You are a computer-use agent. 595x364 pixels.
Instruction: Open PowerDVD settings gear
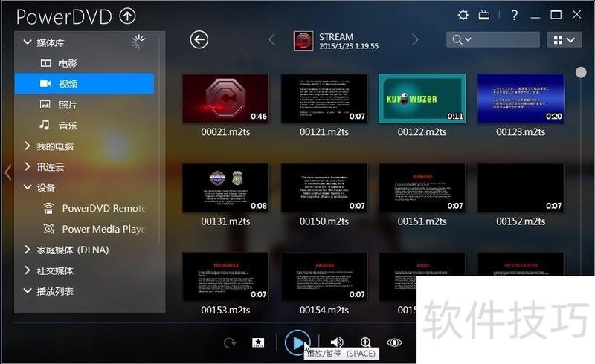point(463,15)
